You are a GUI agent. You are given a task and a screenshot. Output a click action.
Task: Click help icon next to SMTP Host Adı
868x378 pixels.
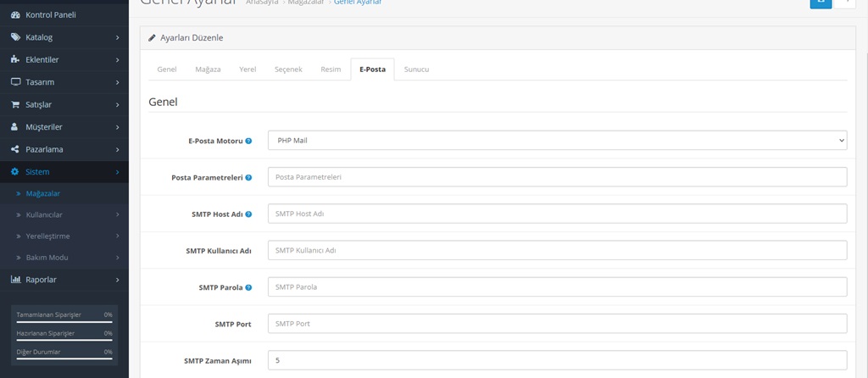[x=248, y=214]
